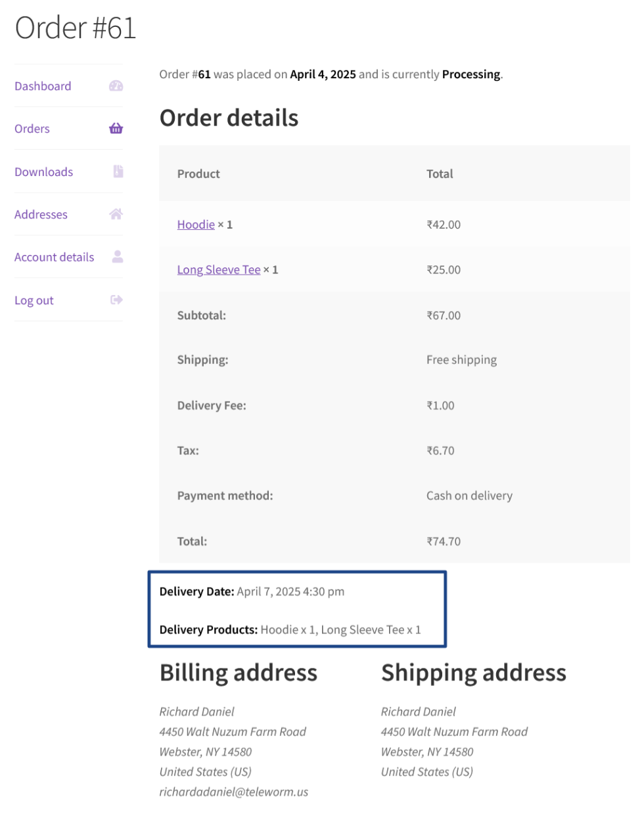The image size is (644, 818).
Task: Select Log out in sidebar
Action: pos(34,301)
